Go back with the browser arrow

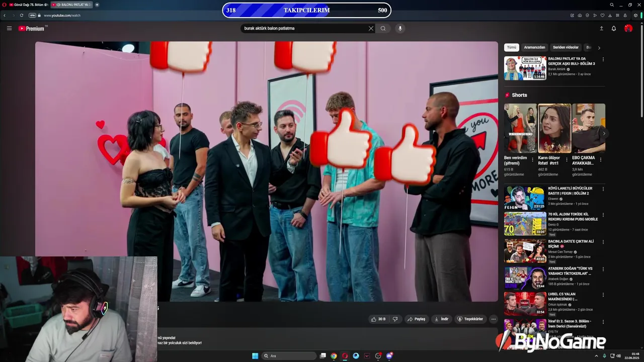tap(5, 15)
